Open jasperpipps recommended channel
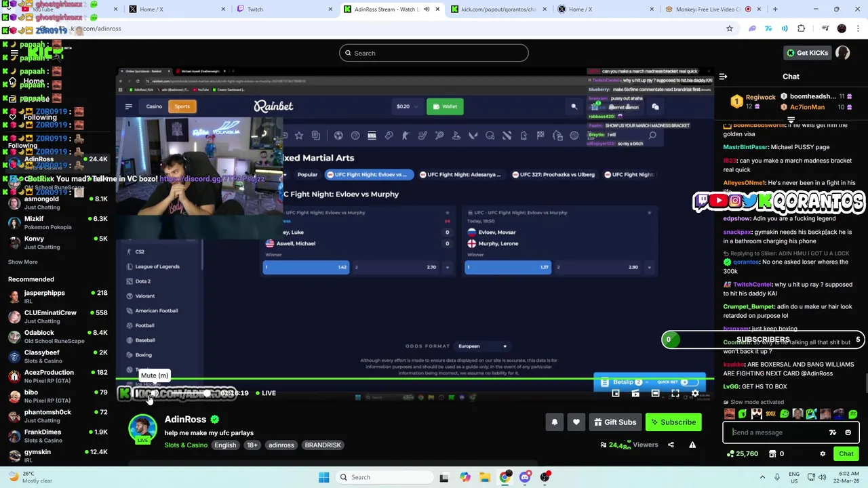The width and height of the screenshot is (868, 488). point(58,297)
